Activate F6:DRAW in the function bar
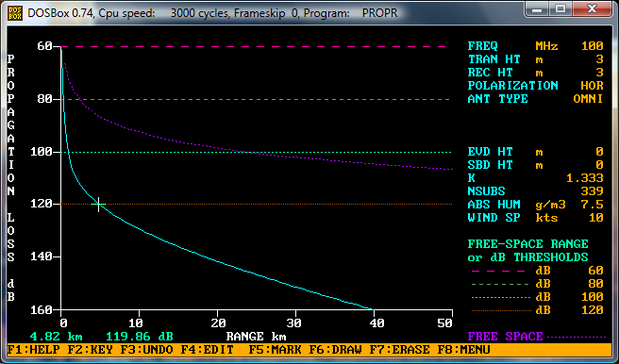Screen dimensions: 619x364 (x=336, y=350)
